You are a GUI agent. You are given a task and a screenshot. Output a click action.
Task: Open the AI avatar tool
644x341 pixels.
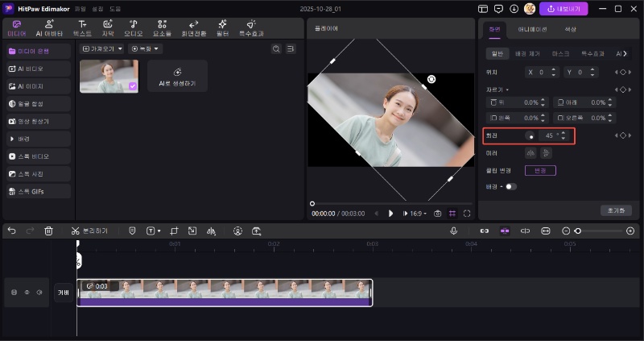tap(49, 28)
